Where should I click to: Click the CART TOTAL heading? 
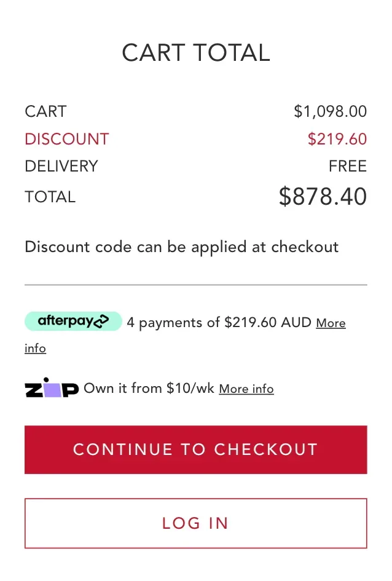(x=195, y=53)
